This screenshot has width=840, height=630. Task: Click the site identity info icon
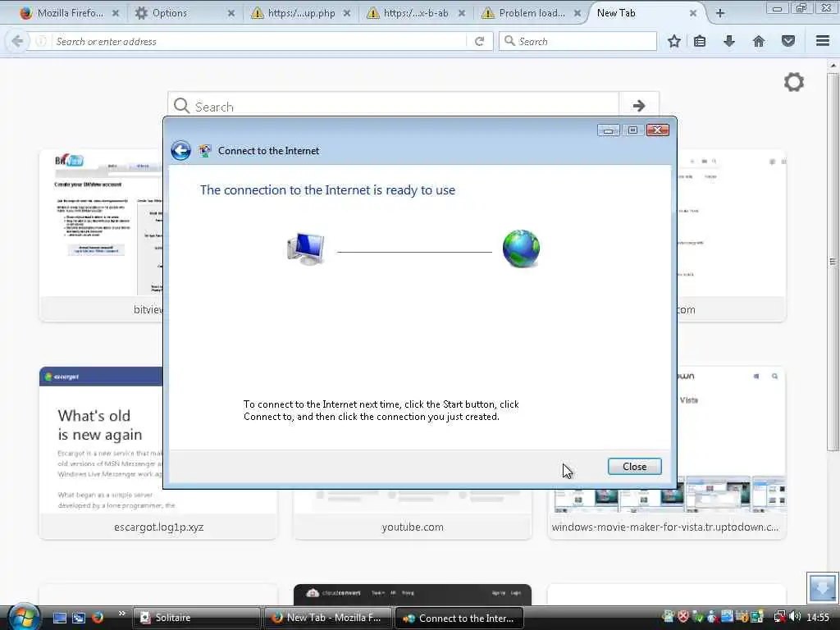pos(41,41)
